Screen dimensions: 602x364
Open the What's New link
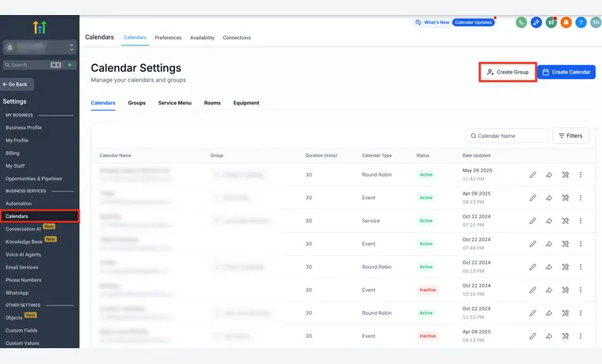pos(432,22)
